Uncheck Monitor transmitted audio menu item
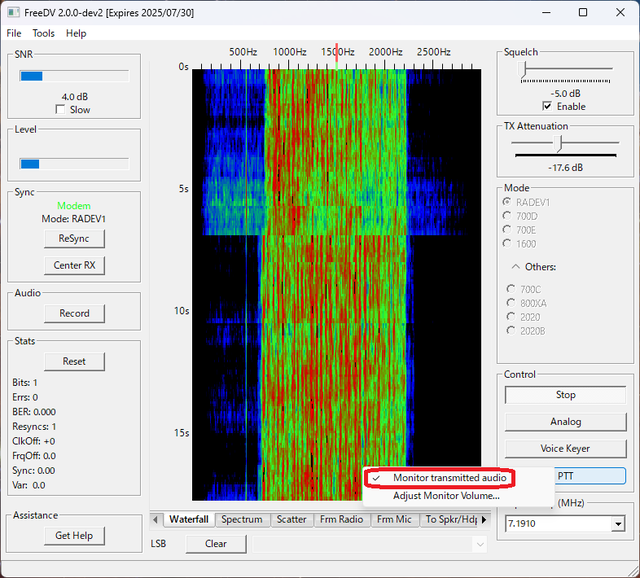640x578 pixels. click(451, 478)
